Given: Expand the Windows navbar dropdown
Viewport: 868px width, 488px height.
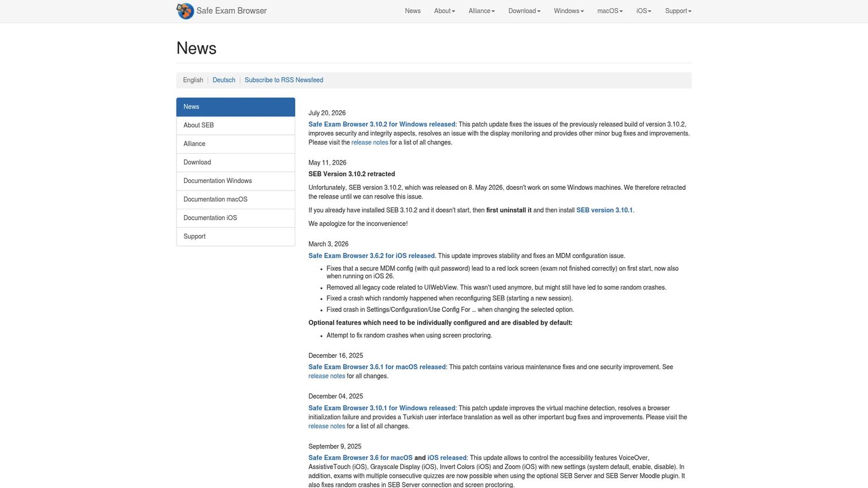Looking at the screenshot, I should 569,11.
